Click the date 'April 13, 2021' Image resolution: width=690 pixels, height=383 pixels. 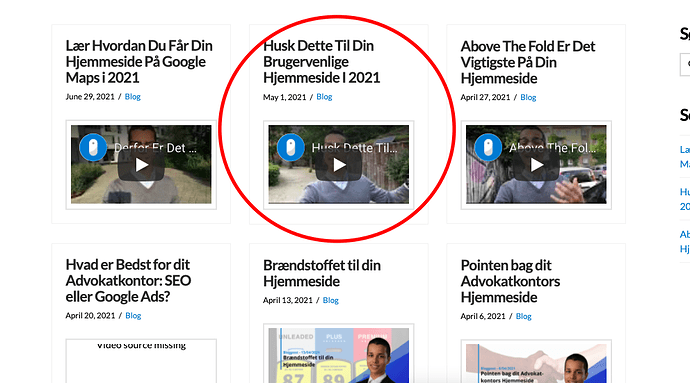click(288, 300)
